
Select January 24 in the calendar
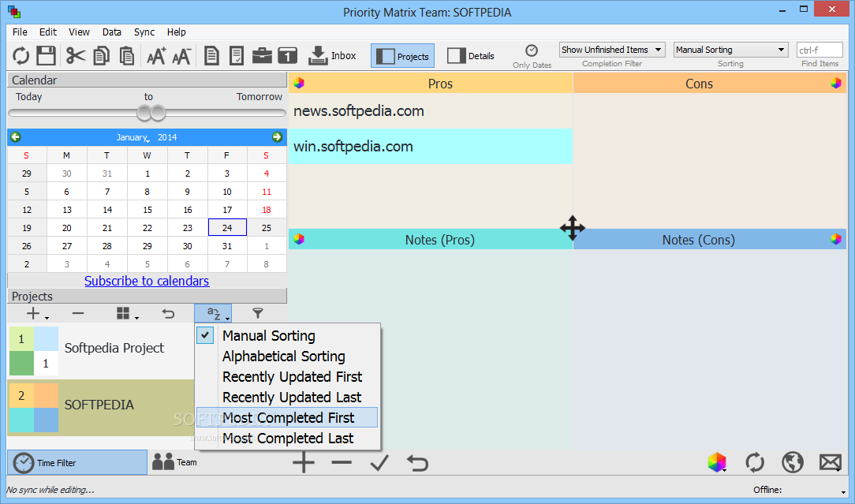227,227
